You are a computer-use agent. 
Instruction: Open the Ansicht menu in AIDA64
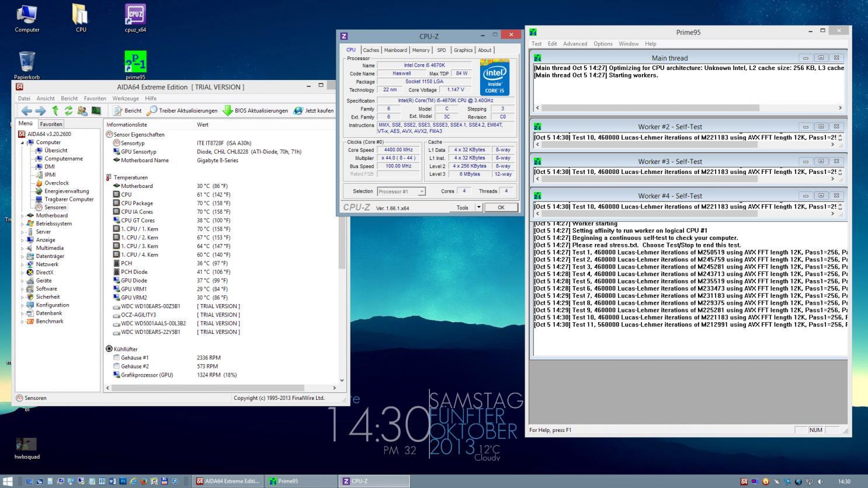click(46, 98)
